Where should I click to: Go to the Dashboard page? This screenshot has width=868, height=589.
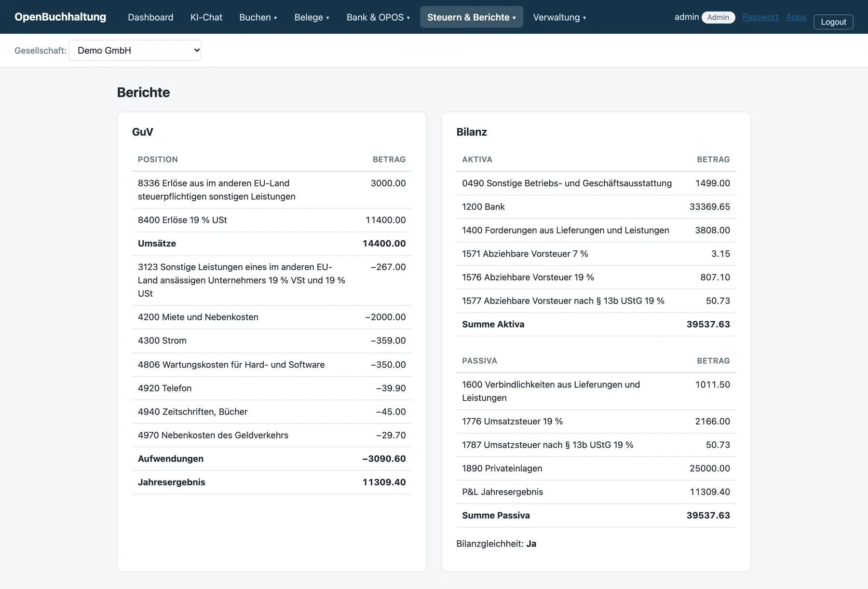pyautogui.click(x=150, y=17)
